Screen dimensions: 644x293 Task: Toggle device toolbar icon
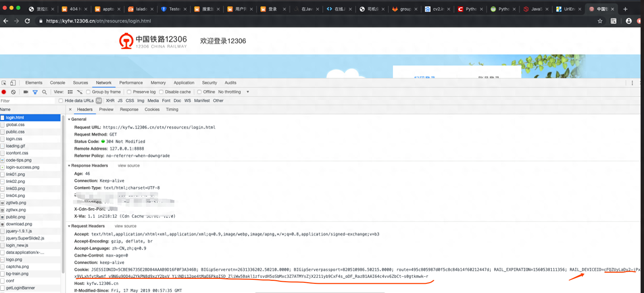(x=13, y=83)
